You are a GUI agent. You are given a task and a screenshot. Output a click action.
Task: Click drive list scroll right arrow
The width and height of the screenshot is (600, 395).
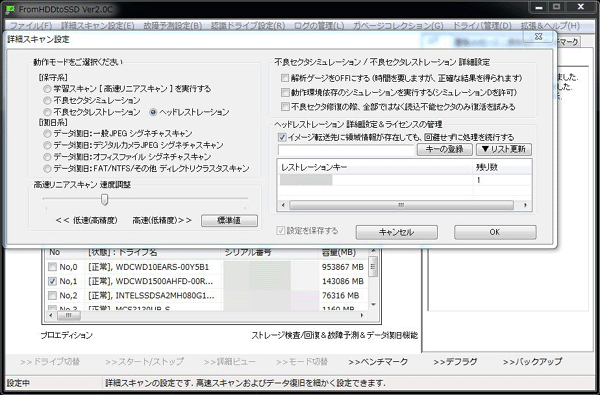click(x=362, y=316)
